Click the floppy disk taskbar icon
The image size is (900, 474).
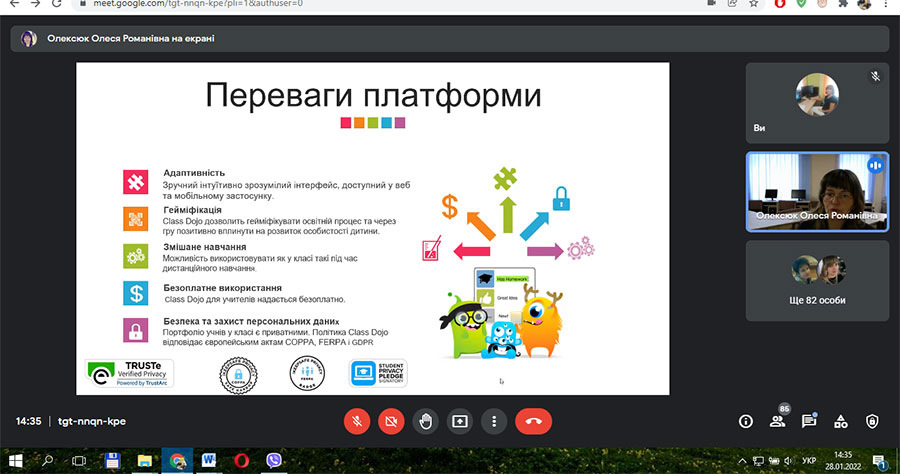(x=112, y=461)
